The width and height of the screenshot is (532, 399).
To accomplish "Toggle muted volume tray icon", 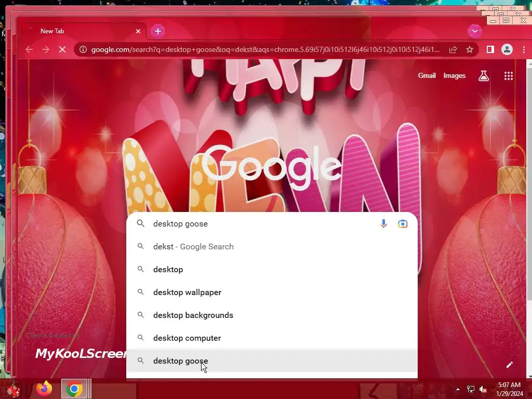I will tap(483, 389).
